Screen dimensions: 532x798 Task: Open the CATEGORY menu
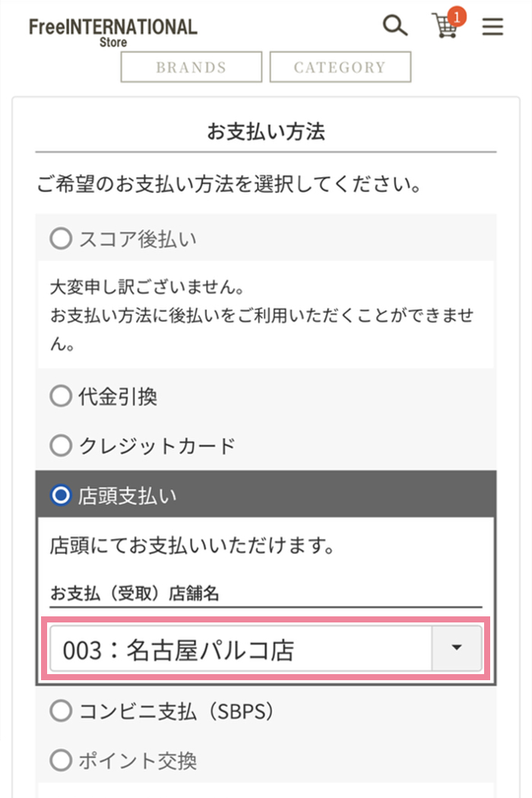(x=340, y=67)
